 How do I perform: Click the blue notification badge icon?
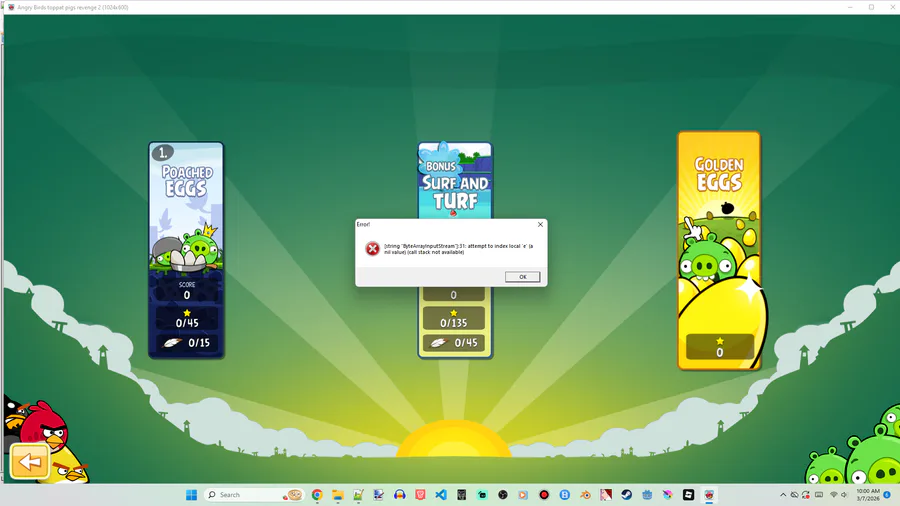click(x=887, y=495)
